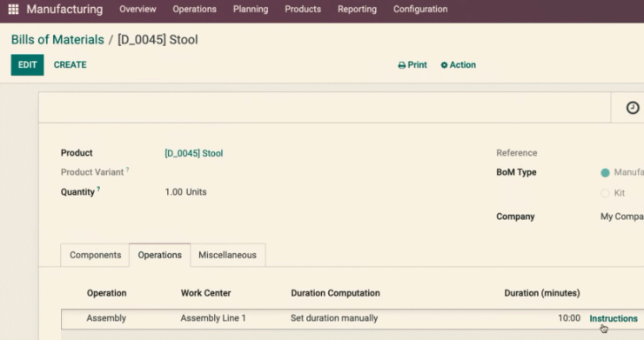Click the Quantity help question mark
The image size is (644, 340).
tap(98, 189)
